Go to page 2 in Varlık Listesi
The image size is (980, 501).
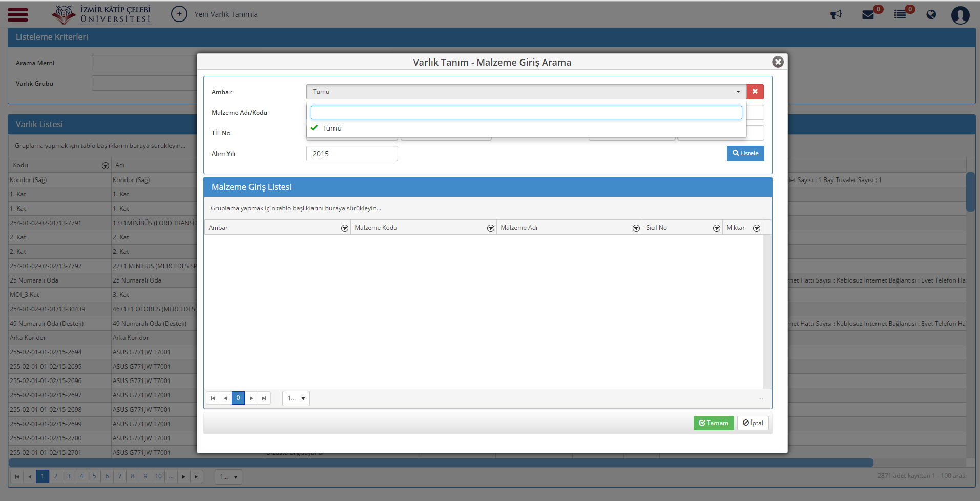coord(55,477)
